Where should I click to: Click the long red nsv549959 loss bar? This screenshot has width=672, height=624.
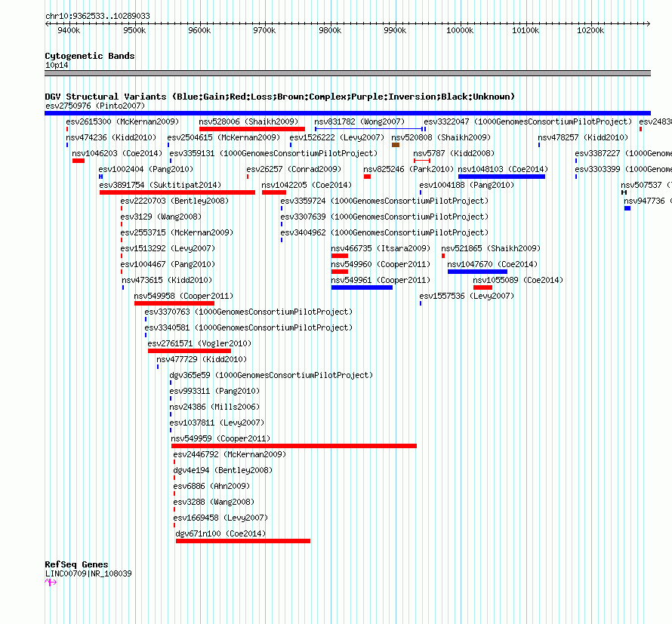[x=294, y=446]
